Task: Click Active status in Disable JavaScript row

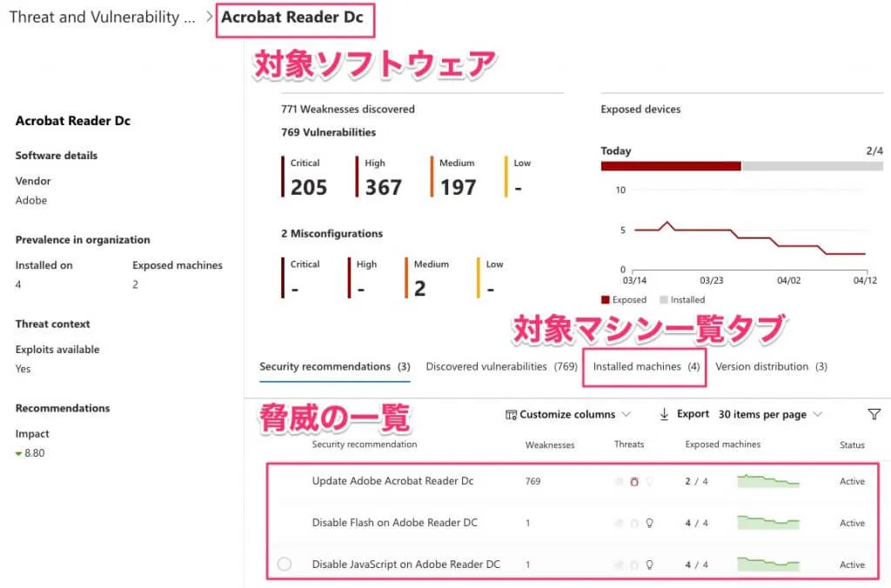Action: tap(852, 565)
